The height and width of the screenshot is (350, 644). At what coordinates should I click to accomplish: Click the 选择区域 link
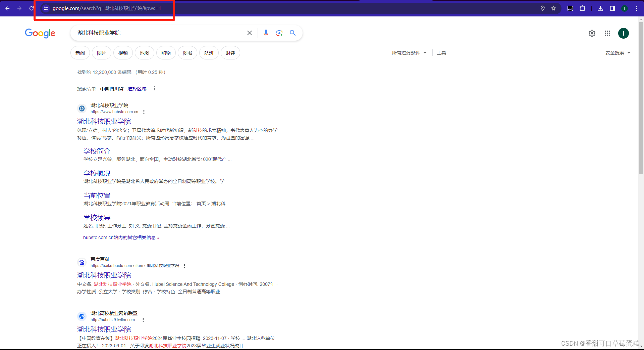click(x=137, y=89)
